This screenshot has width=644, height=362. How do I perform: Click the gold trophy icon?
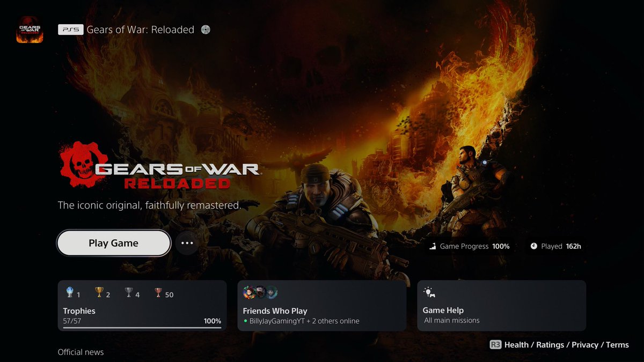99,292
